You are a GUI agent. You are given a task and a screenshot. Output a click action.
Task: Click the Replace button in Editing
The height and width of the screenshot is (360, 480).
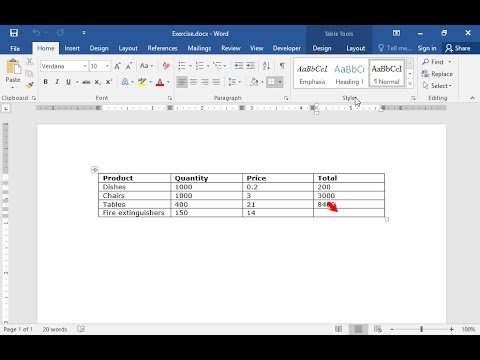(x=437, y=74)
